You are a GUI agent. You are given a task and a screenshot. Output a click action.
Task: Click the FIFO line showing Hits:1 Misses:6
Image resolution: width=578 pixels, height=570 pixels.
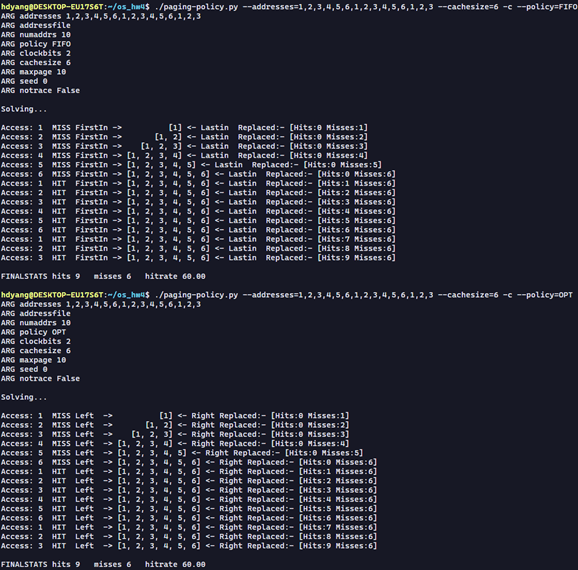pos(198,184)
